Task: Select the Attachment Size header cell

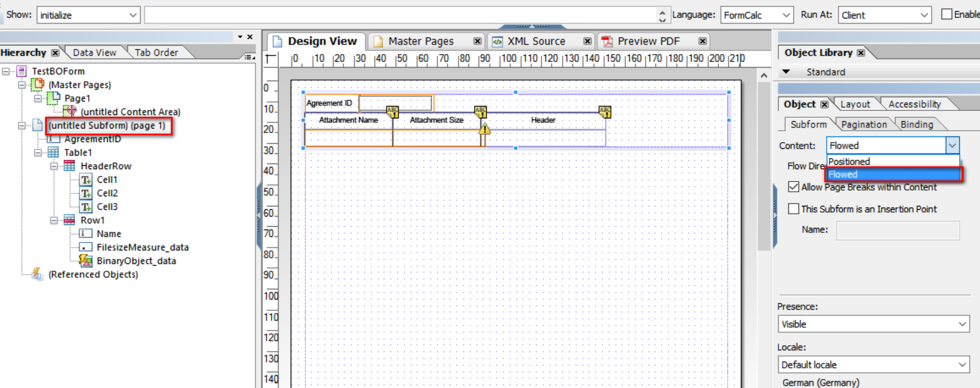Action: tap(436, 120)
